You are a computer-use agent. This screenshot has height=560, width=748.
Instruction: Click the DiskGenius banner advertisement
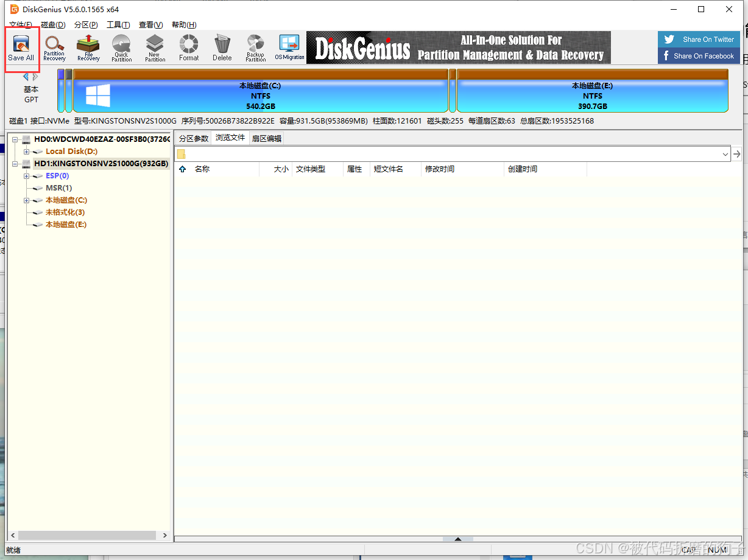pyautogui.click(x=459, y=47)
